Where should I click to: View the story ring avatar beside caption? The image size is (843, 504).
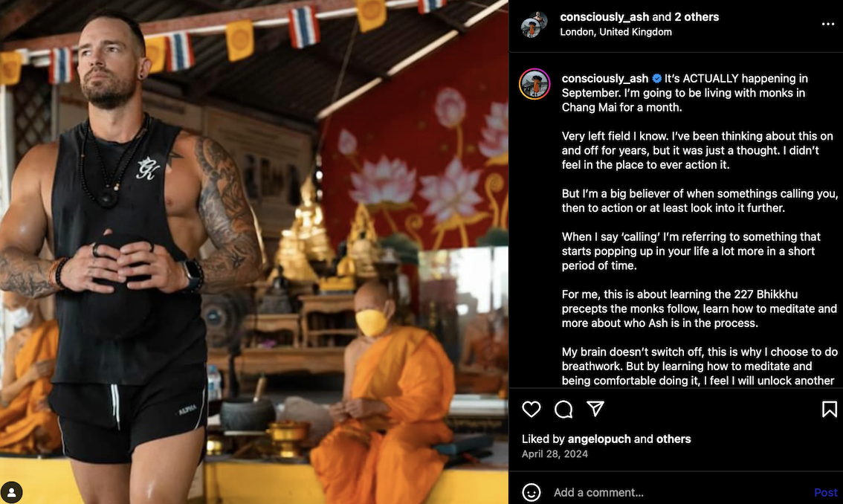click(534, 85)
